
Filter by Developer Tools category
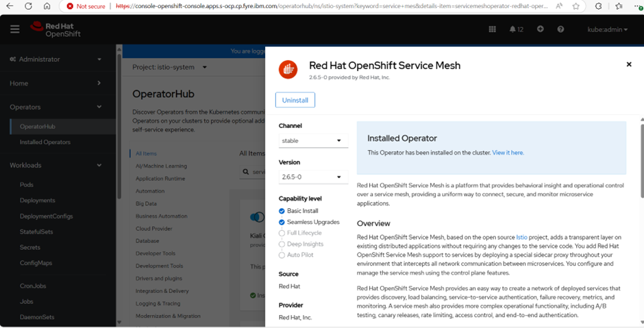(156, 253)
